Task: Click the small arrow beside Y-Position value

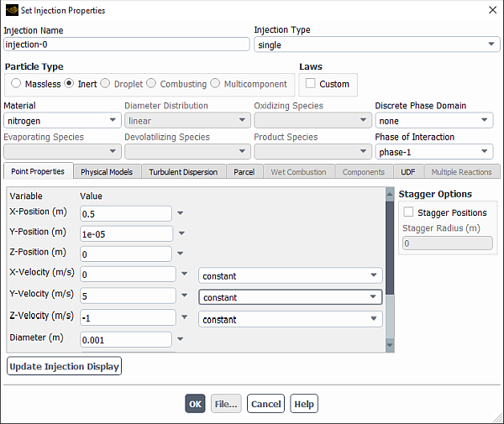Action: [180, 234]
